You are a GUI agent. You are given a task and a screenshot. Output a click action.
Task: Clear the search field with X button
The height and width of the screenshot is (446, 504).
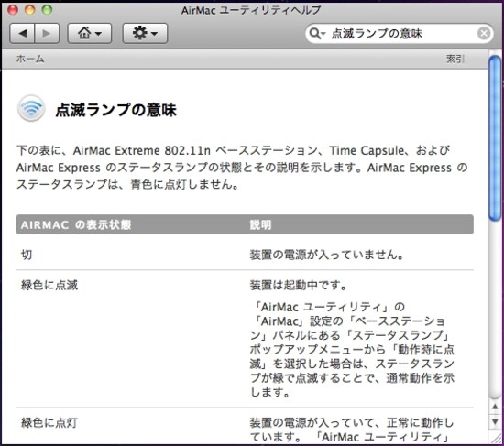point(484,33)
